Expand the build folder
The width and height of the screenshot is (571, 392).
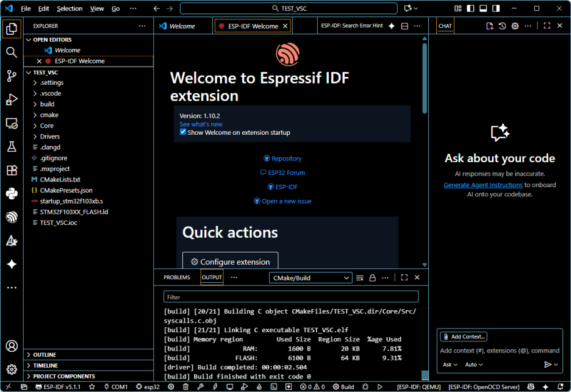(88, 104)
